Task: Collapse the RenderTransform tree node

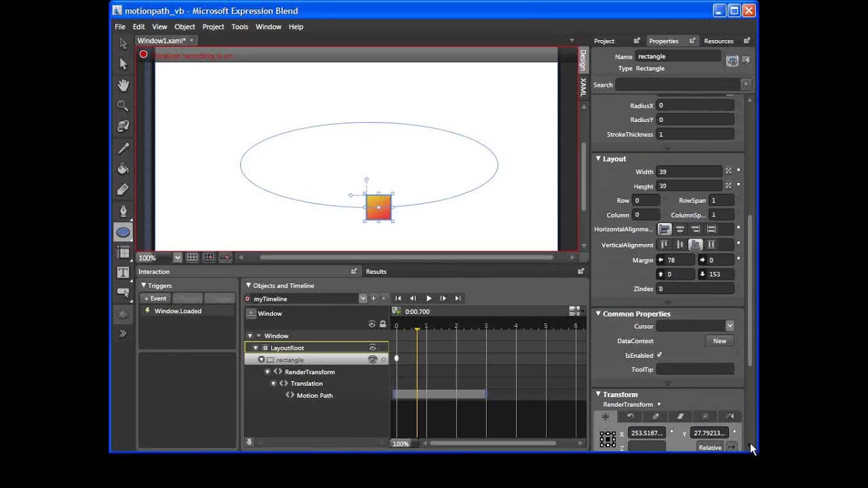Action: pyautogui.click(x=268, y=372)
